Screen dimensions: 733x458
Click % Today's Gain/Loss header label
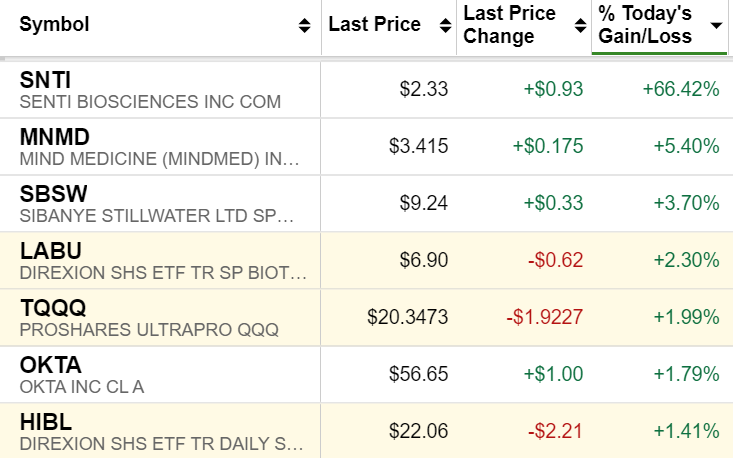645,25
